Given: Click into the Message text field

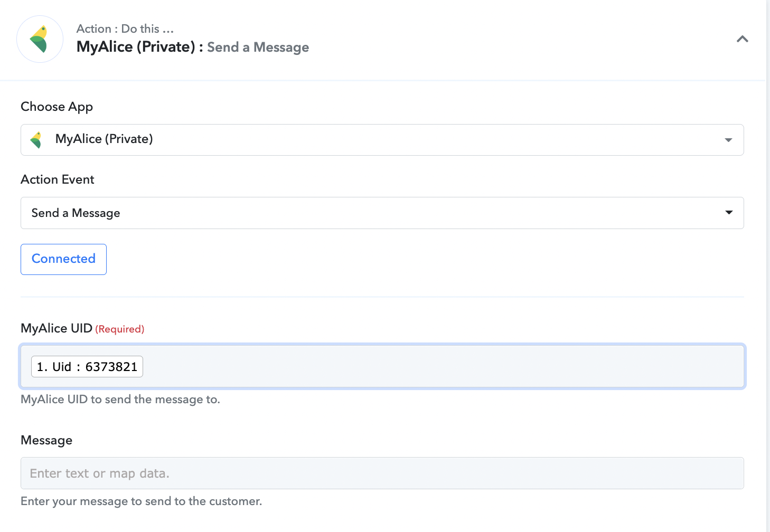Looking at the screenshot, I should pyautogui.click(x=382, y=473).
